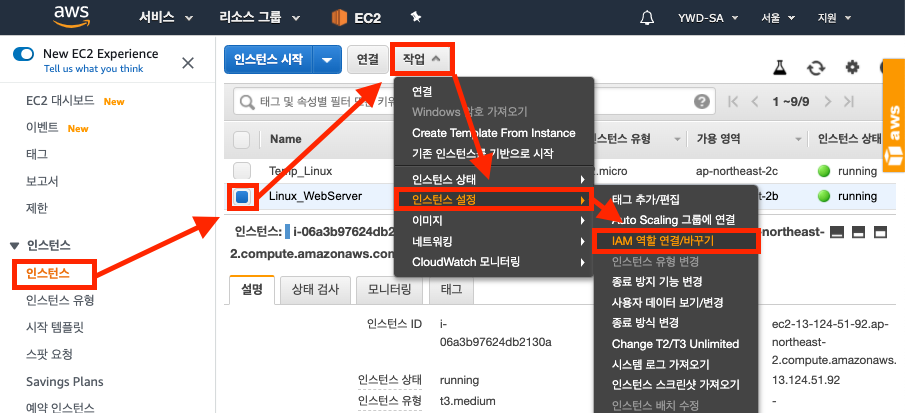
Task: Switch to the 상태 검사 tab
Action: point(315,290)
